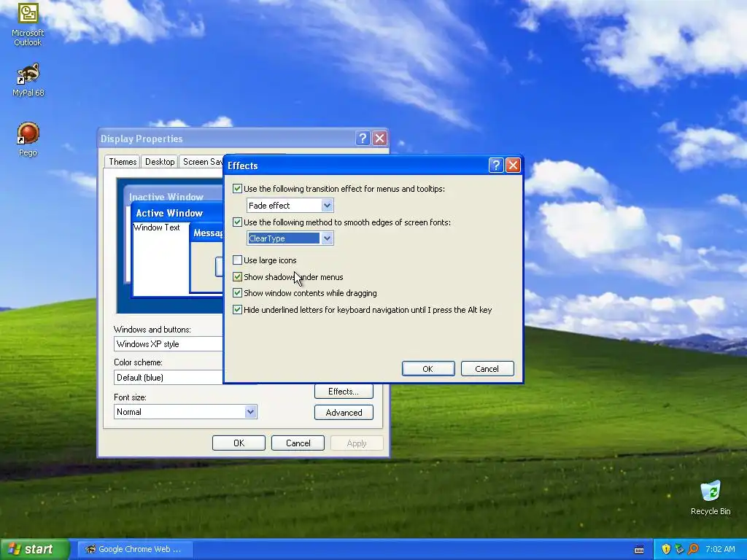Screen dimensions: 747x560
Task: Select the MyPal 68 desktop shortcut
Action: (x=28, y=79)
